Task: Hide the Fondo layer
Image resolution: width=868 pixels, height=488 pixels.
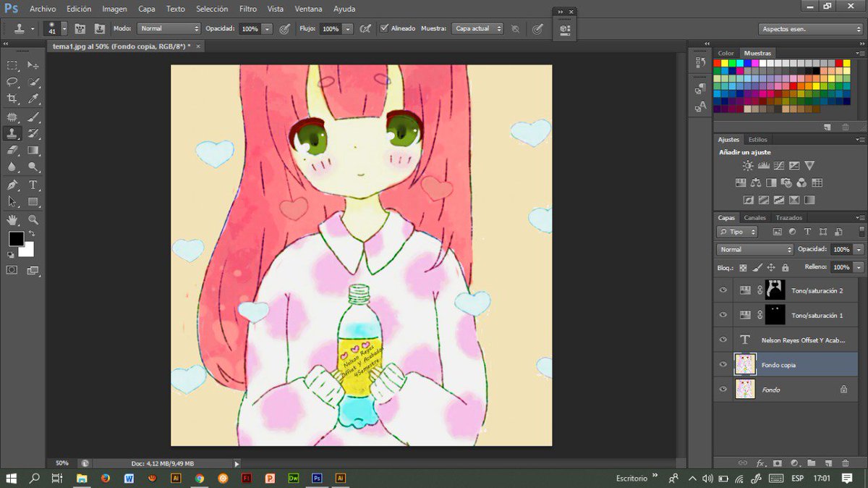Action: 723,390
